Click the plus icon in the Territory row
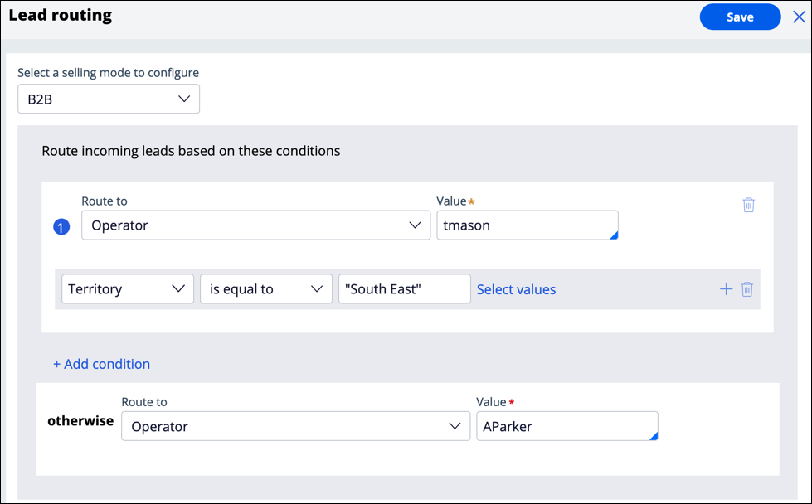The width and height of the screenshot is (812, 504). (726, 289)
